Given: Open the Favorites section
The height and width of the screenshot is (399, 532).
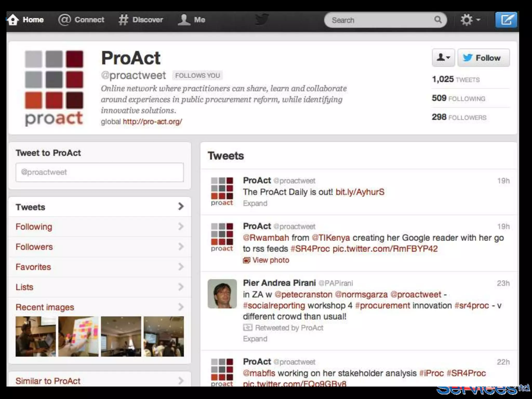Looking at the screenshot, I should (x=33, y=267).
